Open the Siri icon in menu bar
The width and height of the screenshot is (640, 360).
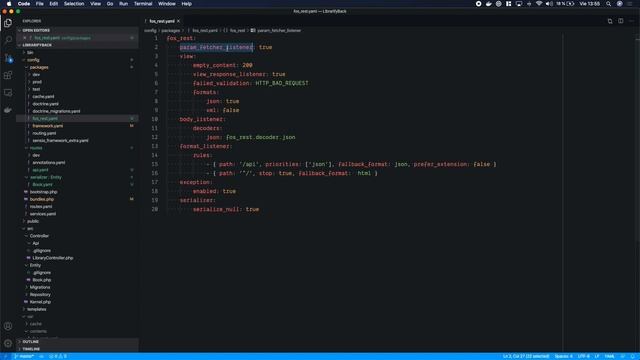pyautogui.click(x=620, y=4)
